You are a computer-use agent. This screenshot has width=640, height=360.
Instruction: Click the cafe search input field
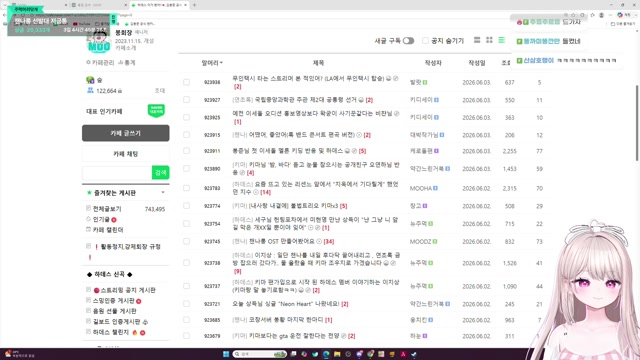(x=117, y=173)
